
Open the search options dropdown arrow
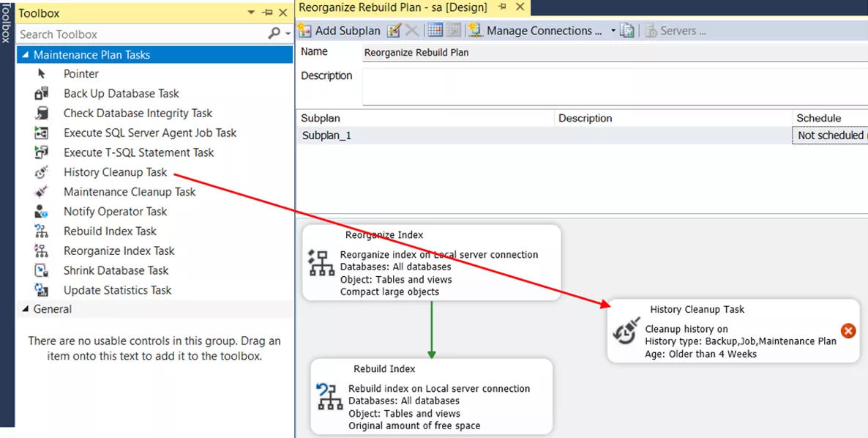[288, 34]
